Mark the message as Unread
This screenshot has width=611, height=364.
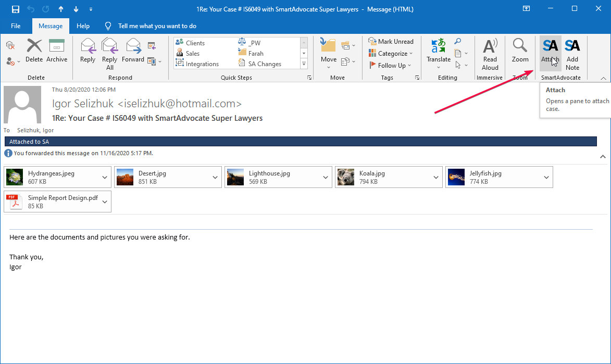[391, 42]
